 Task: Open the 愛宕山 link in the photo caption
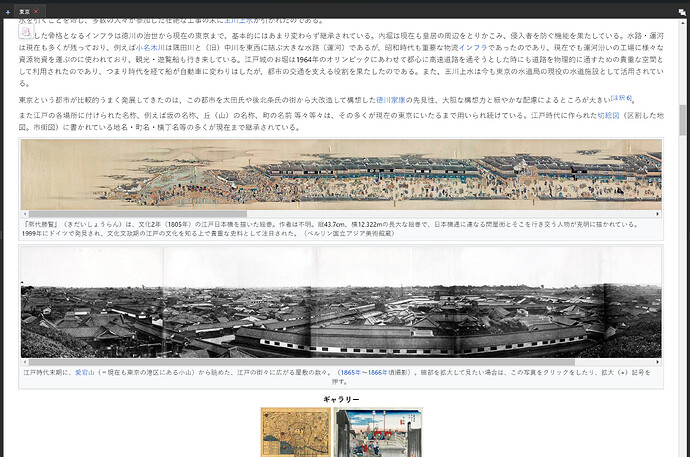[84, 372]
